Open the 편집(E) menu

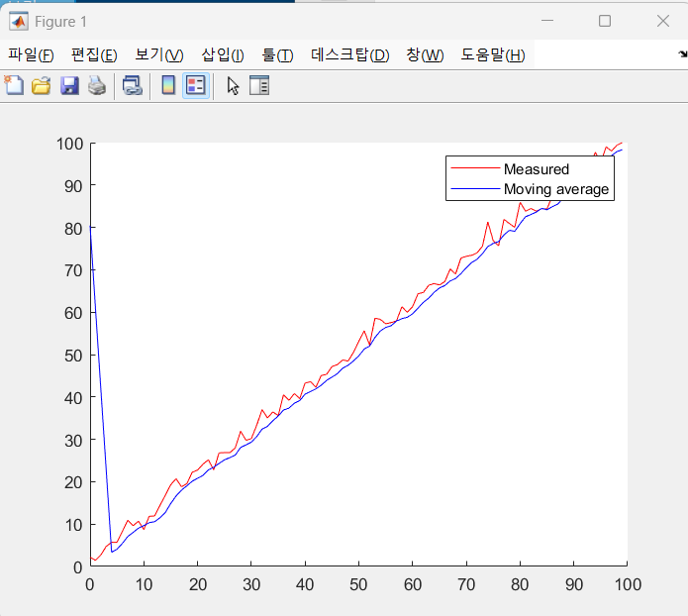[x=94, y=54]
